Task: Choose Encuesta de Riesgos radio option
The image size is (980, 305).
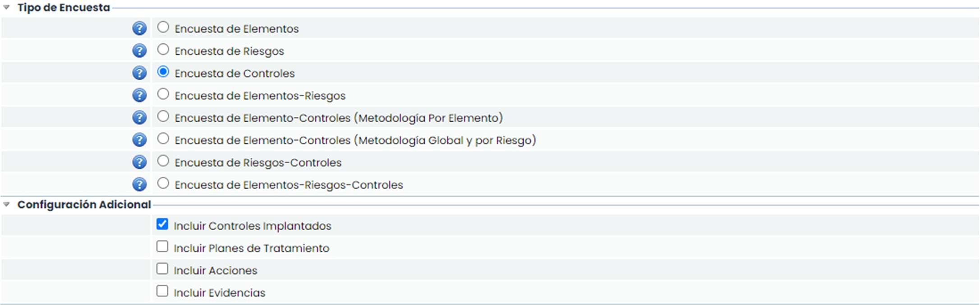Action: pos(163,49)
